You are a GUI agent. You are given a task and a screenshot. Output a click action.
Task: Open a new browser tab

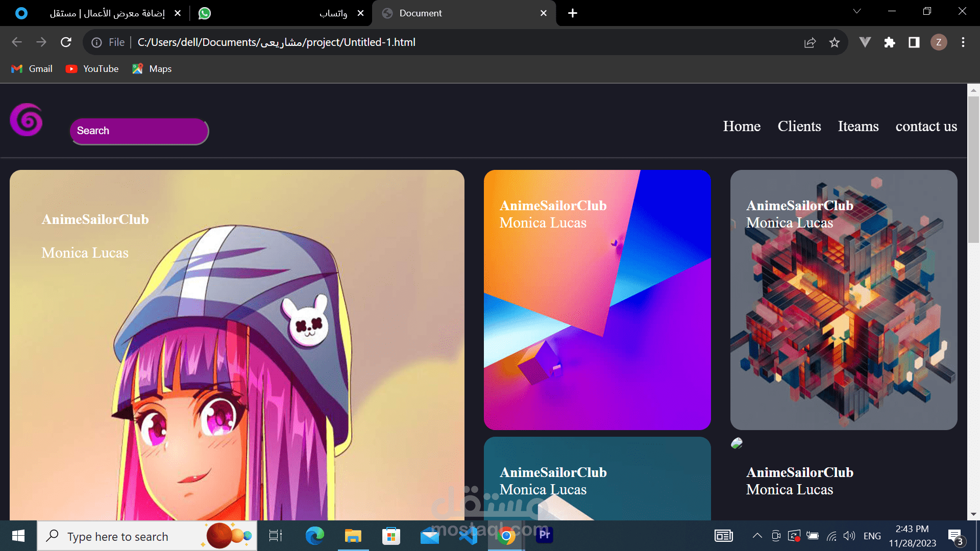(573, 13)
